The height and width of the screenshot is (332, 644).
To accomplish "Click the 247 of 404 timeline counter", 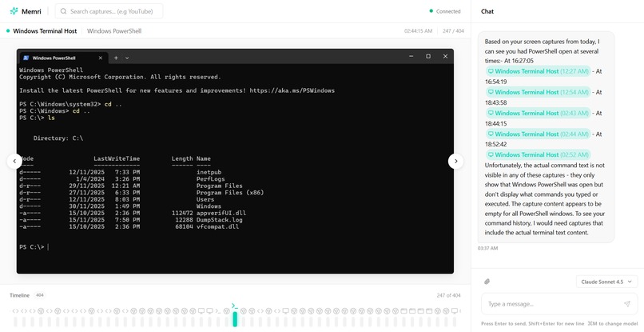I will point(448,295).
